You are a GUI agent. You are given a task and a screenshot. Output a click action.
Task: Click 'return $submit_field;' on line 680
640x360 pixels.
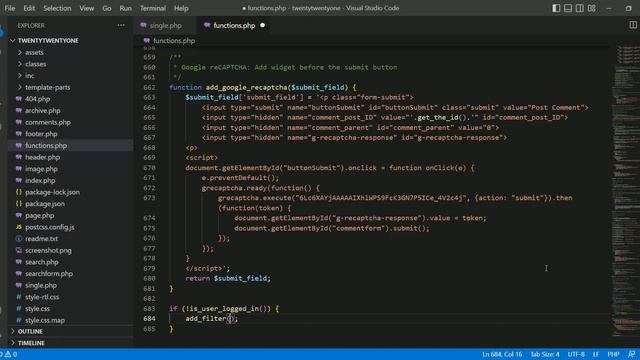point(228,278)
